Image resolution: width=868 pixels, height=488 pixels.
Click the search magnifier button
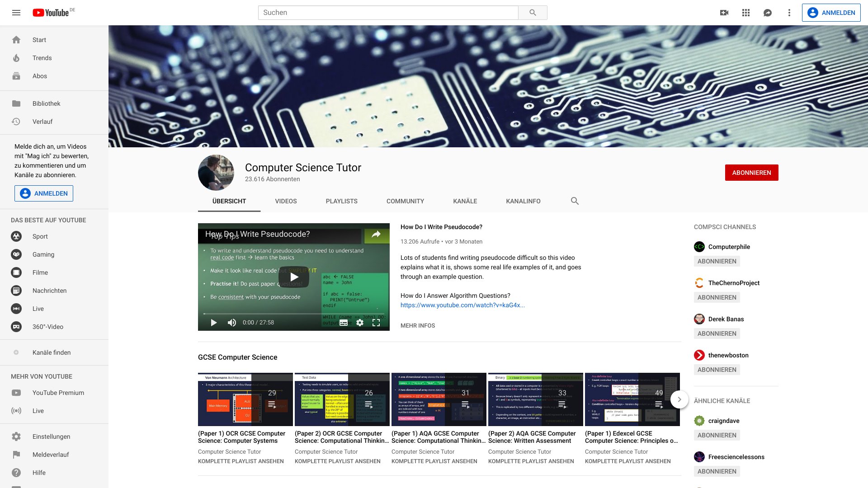(x=533, y=13)
